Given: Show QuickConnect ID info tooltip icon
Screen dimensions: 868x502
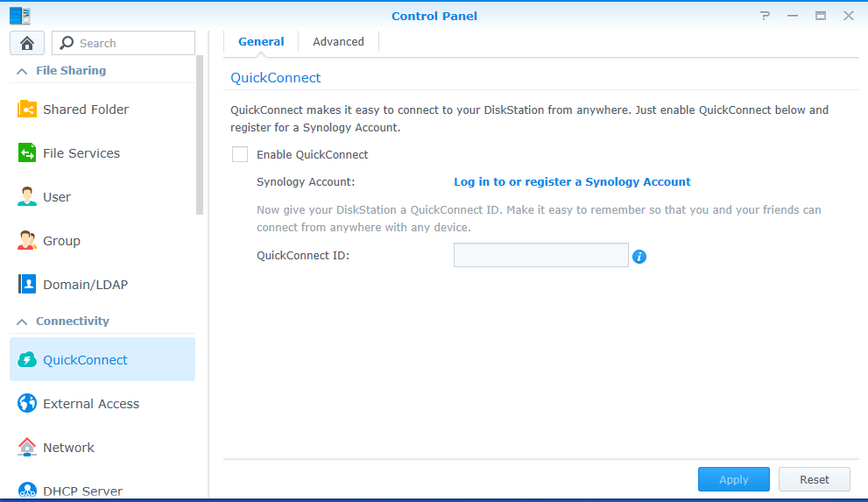Looking at the screenshot, I should [639, 257].
